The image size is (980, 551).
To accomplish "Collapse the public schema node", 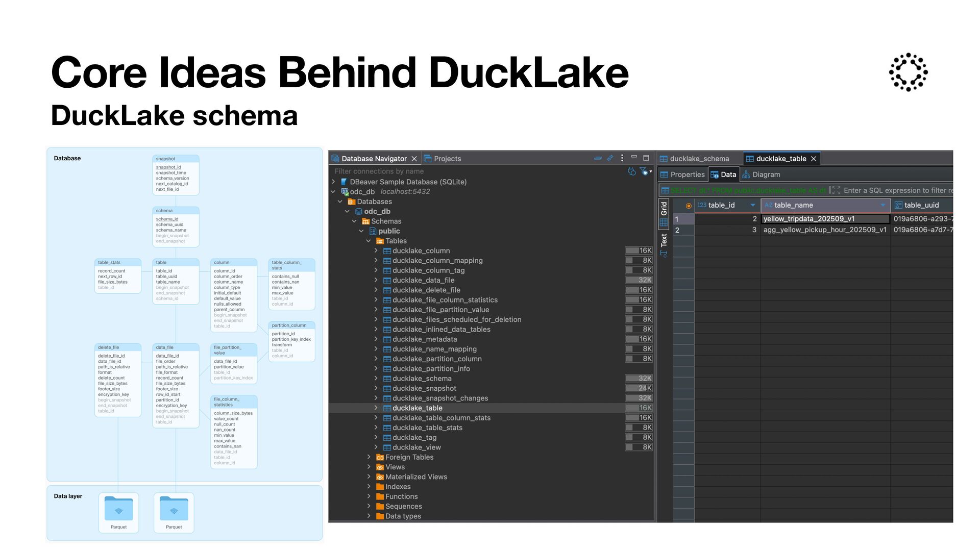I will tap(361, 231).
